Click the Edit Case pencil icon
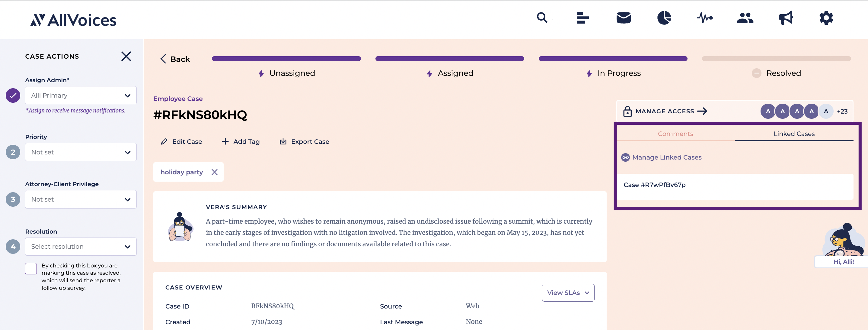 coord(164,141)
